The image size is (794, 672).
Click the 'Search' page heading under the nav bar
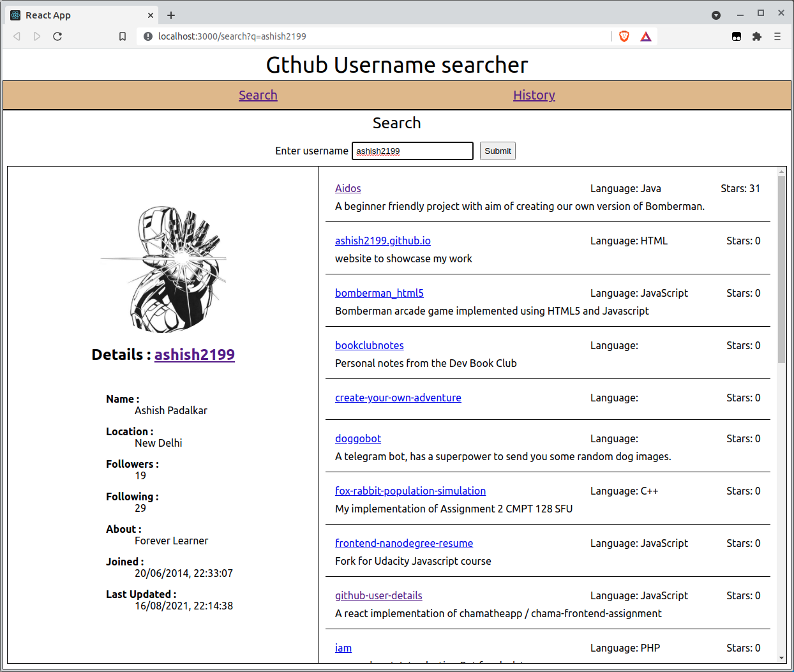click(397, 123)
